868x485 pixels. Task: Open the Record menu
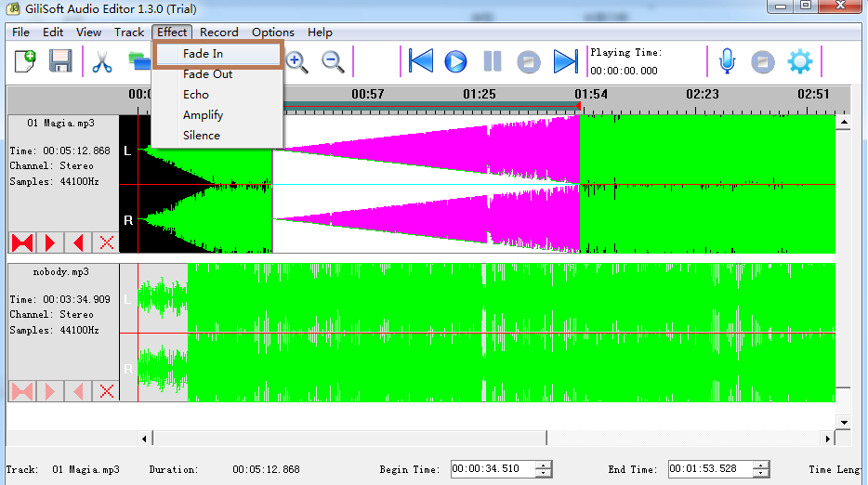[219, 33]
